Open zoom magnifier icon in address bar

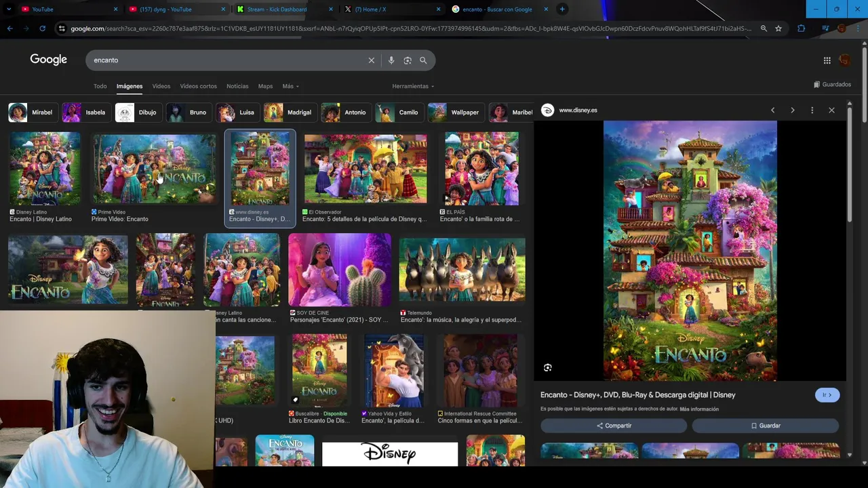pos(764,28)
